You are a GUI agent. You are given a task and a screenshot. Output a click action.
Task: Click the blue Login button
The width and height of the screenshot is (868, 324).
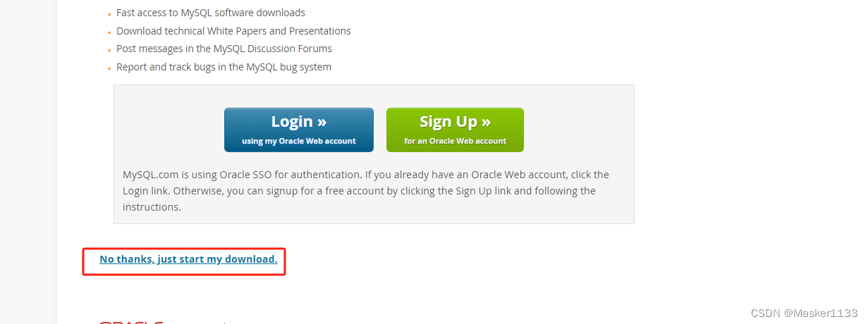[299, 130]
